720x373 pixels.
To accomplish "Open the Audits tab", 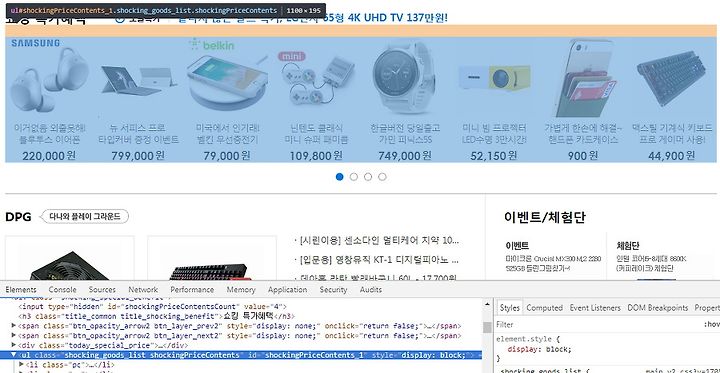I will click(371, 289).
